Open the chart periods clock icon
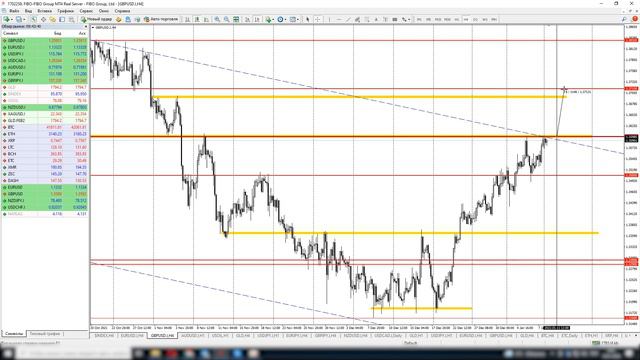640x360 pixels. (x=280, y=19)
